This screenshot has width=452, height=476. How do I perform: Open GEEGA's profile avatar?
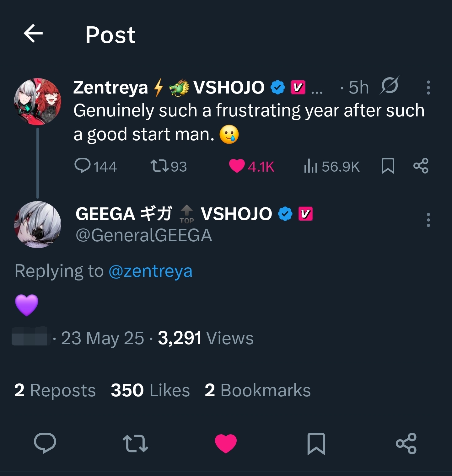coord(38,225)
